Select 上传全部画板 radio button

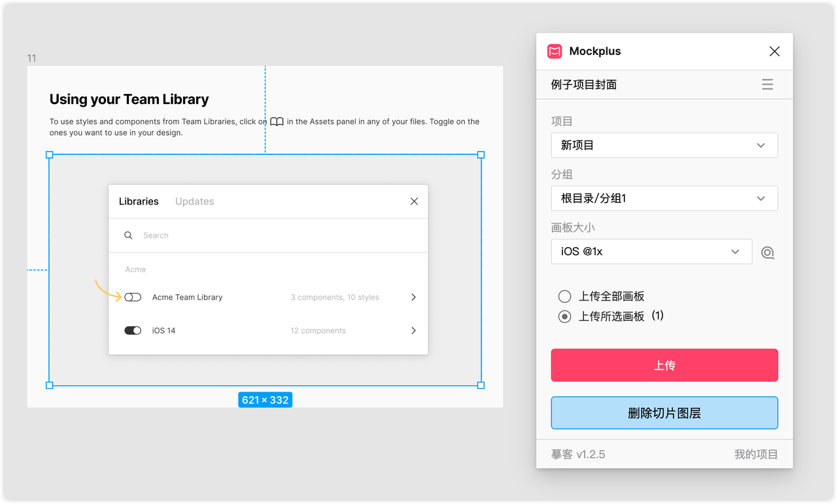click(564, 296)
